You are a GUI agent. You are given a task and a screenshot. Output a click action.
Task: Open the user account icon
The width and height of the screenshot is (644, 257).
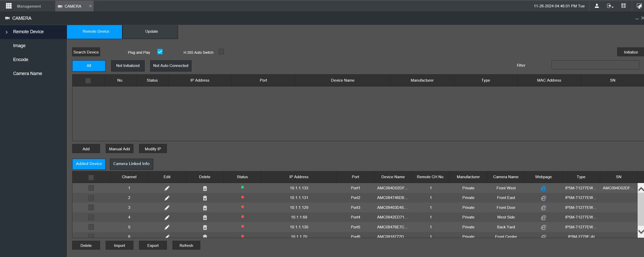point(597,6)
